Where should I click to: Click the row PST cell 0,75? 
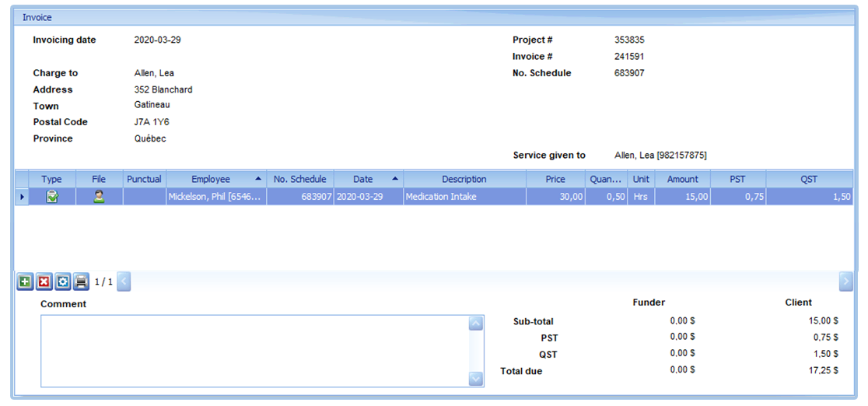[x=738, y=197]
